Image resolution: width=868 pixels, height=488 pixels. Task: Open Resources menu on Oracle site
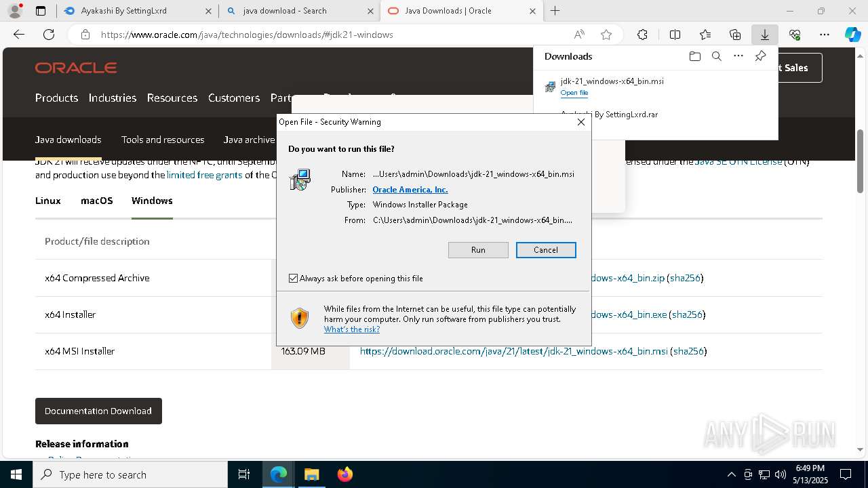click(172, 98)
